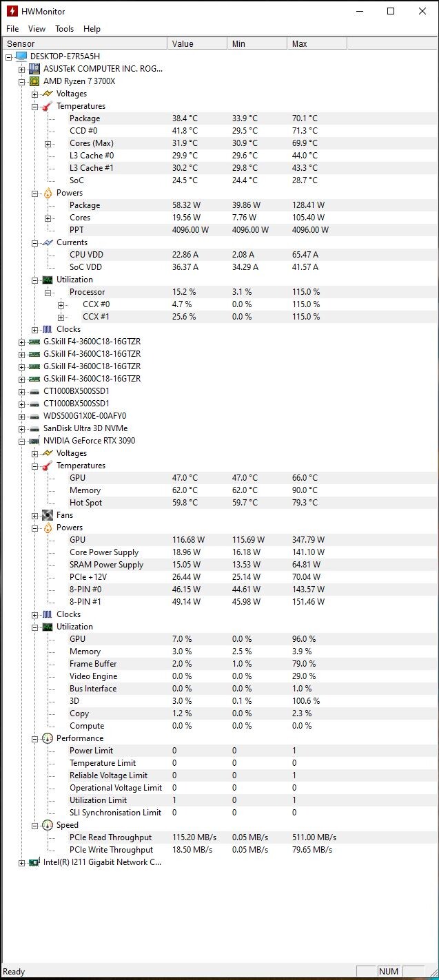
Task: Click the thermometer icon beside GPU Temperatures
Action: tap(48, 466)
